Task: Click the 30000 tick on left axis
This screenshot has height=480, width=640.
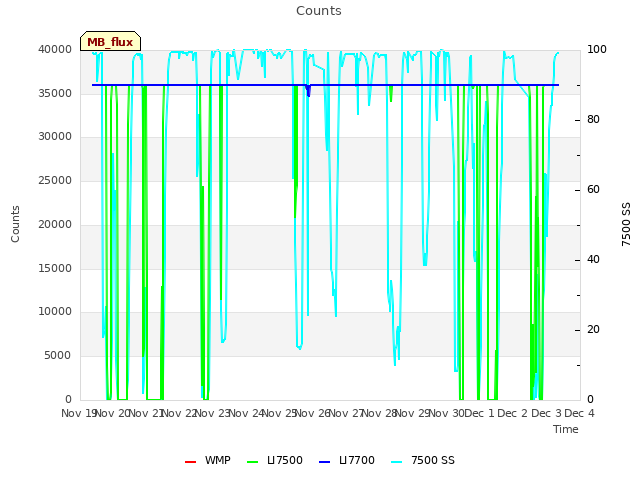Action: (55, 136)
